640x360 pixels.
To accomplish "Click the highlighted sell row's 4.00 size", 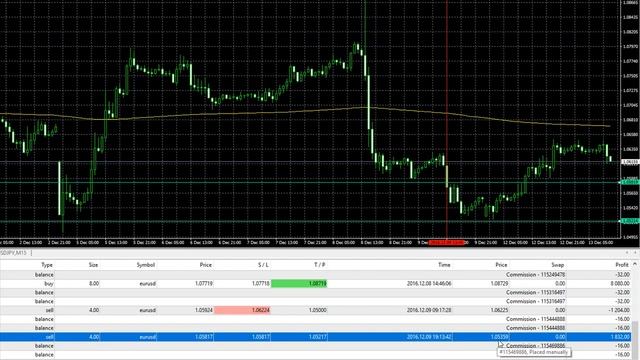I will pos(94,337).
